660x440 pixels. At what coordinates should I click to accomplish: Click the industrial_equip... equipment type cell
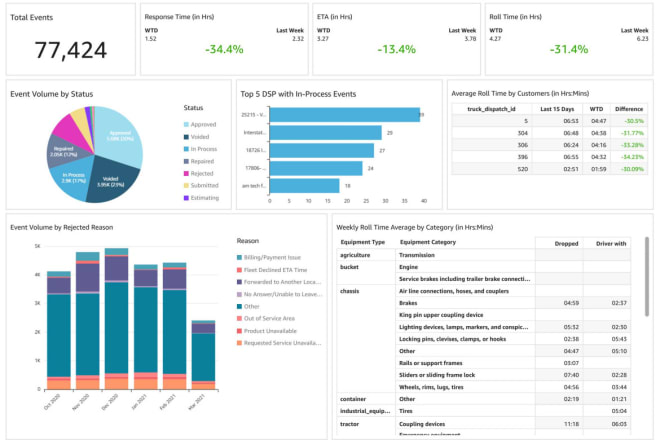365,411
